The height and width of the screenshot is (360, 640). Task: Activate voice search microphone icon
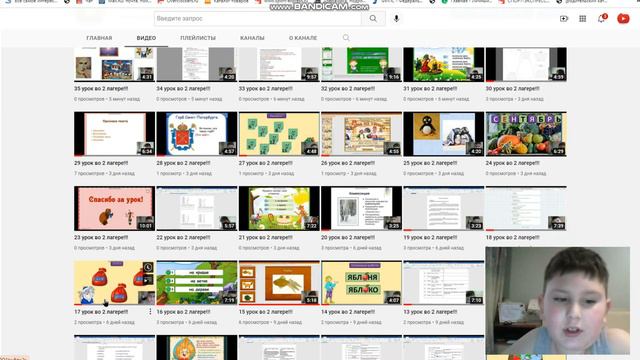coord(396,19)
